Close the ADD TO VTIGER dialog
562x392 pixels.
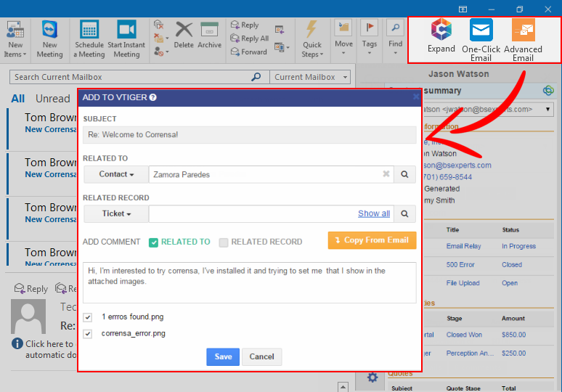tap(416, 97)
